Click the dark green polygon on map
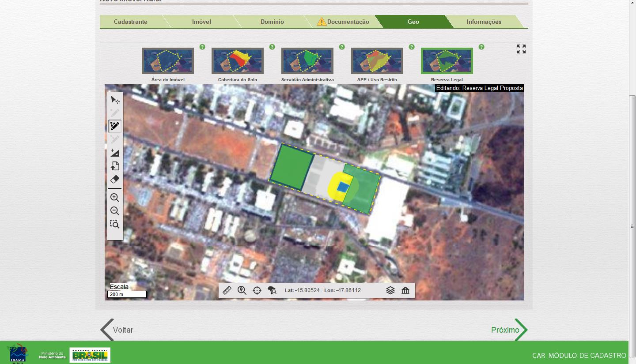The width and height of the screenshot is (636, 364). click(292, 167)
